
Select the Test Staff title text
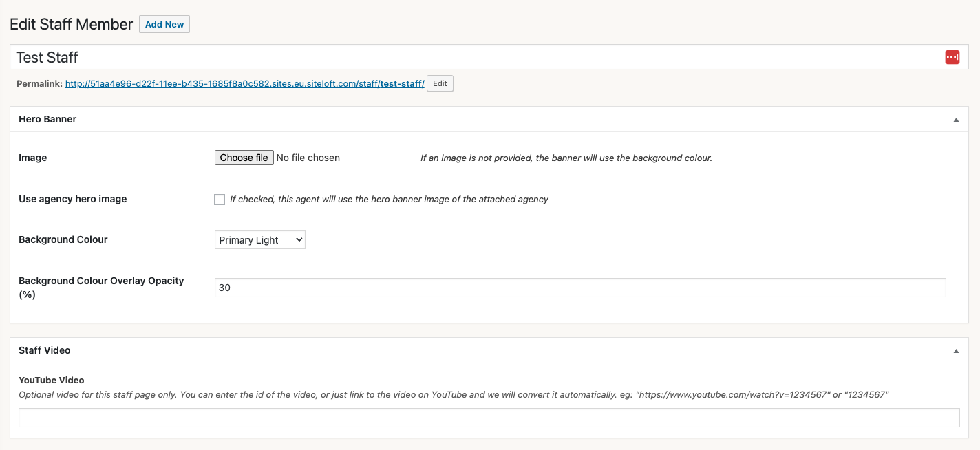tap(47, 57)
